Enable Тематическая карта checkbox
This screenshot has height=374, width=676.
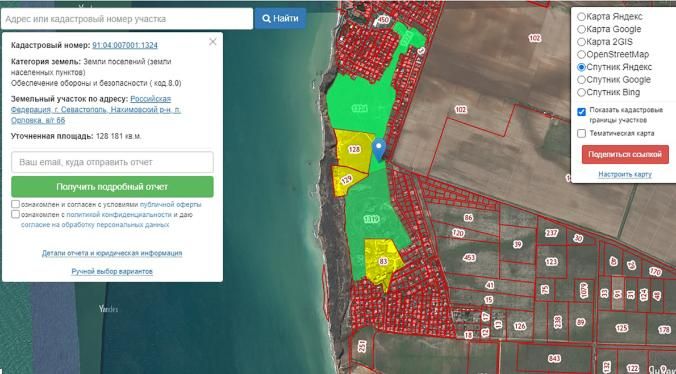581,134
